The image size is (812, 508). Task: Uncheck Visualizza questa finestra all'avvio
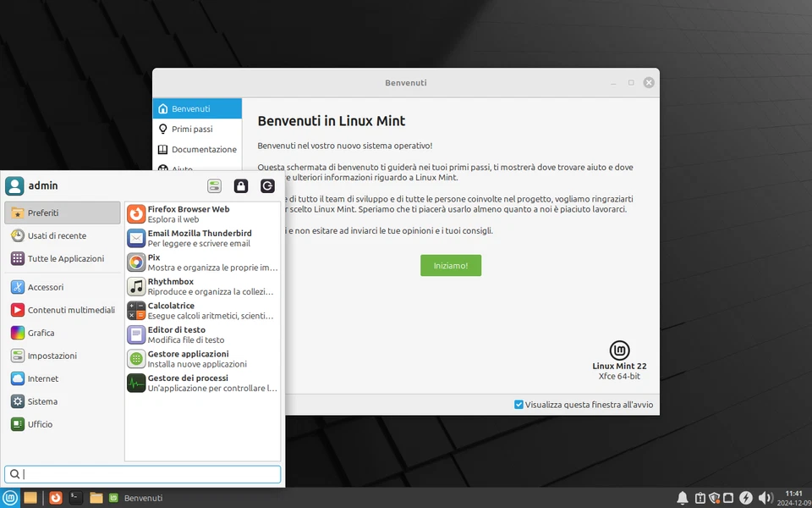tap(518, 404)
